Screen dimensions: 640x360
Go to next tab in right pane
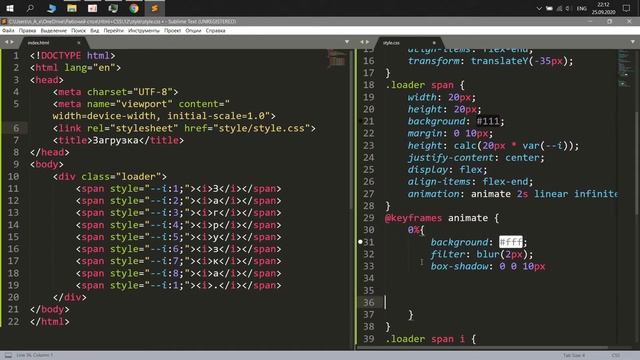click(x=367, y=42)
